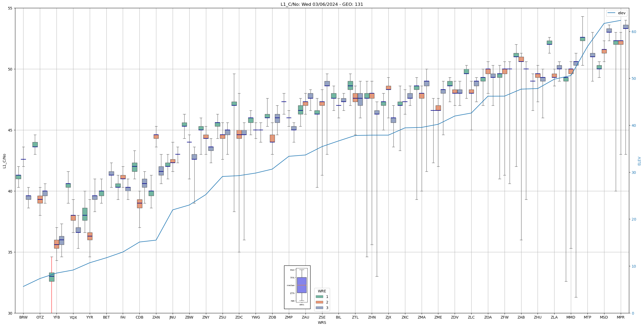Click the chart title 'L1_C/No: Wed 03/06/2024'
This screenshot has height=327, width=644.
322,4
